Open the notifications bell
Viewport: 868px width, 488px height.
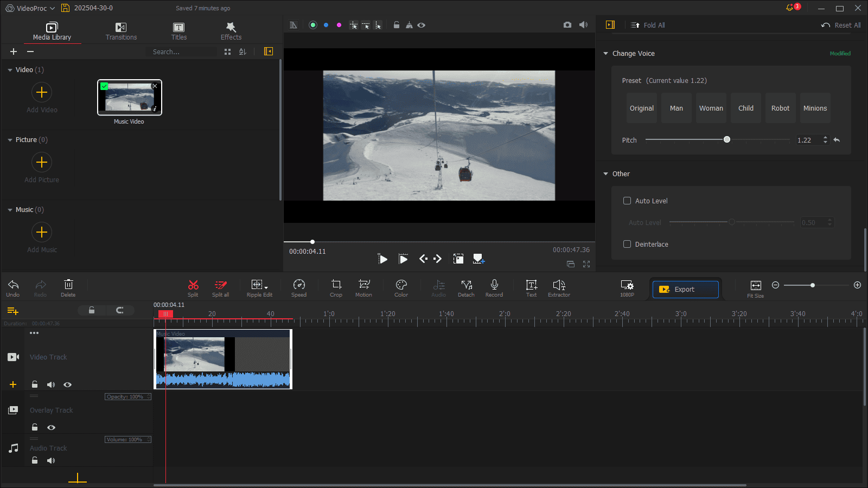[790, 8]
